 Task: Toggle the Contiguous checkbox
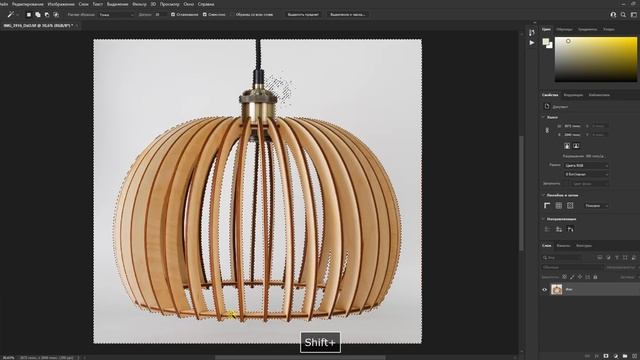(204, 15)
